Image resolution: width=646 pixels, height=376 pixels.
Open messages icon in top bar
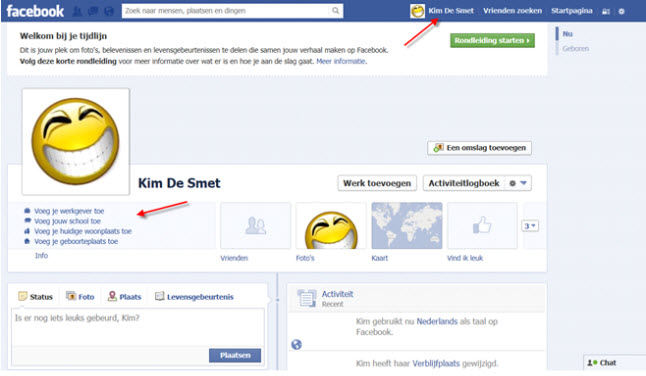tap(93, 11)
